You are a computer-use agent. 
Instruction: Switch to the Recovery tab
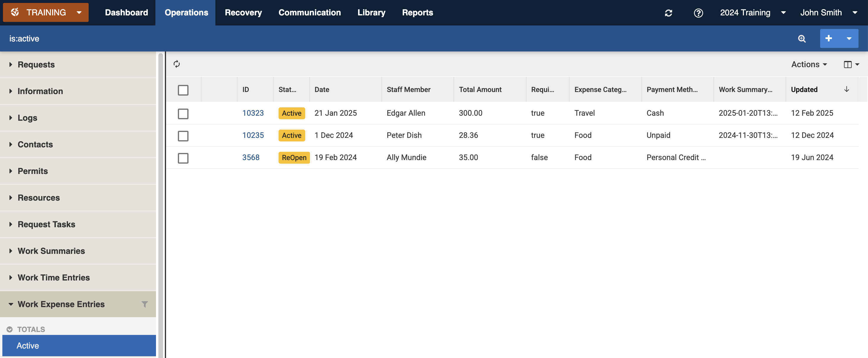243,13
